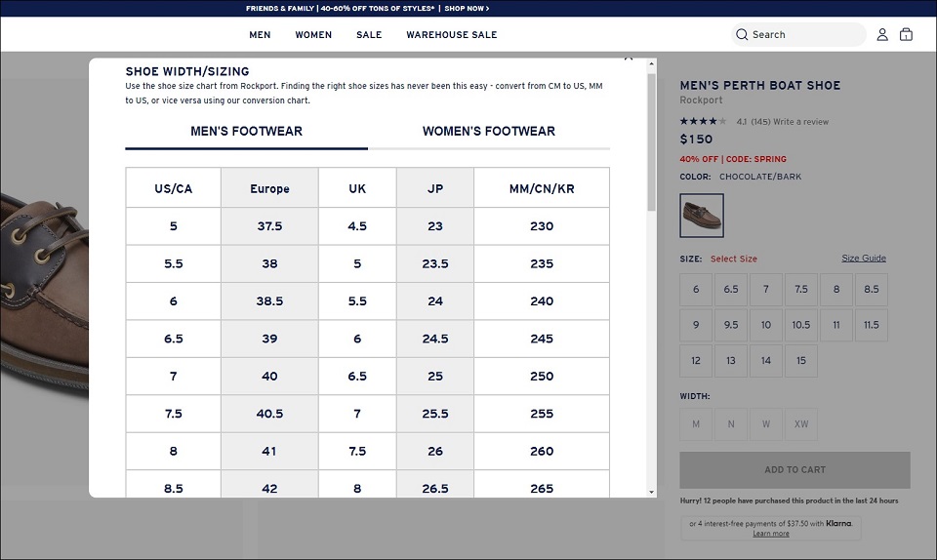Click the Men's Perth Boat Shoe title
The image size is (937, 560).
[760, 86]
